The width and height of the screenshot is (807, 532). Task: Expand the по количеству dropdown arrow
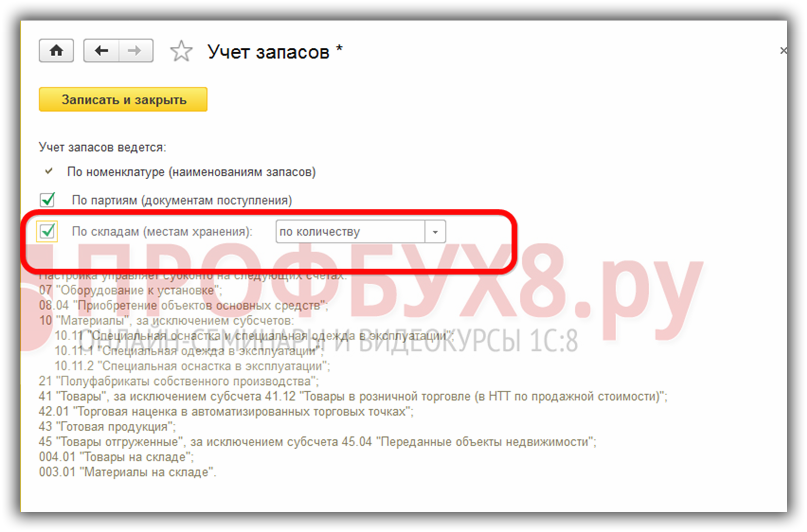point(435,232)
